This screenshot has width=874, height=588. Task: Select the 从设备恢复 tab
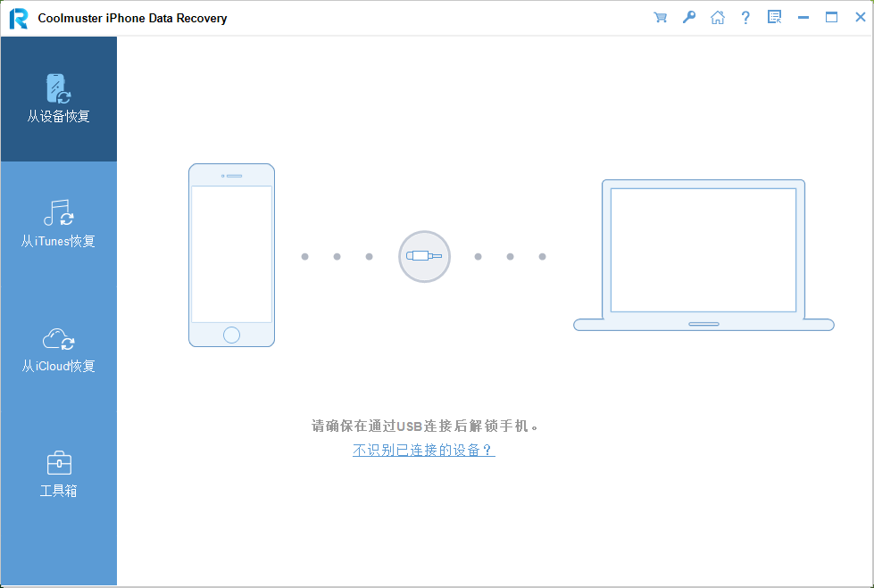pos(59,99)
